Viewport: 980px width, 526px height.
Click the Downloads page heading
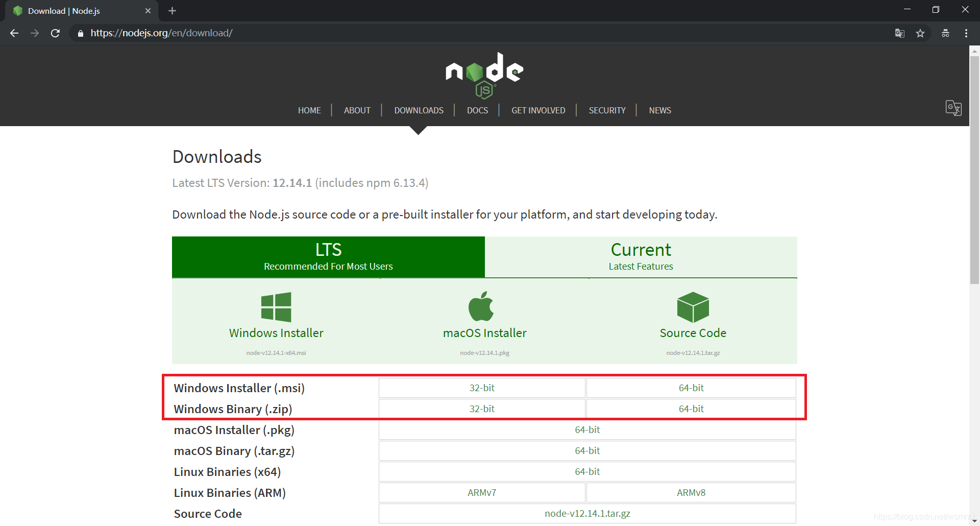tap(217, 157)
